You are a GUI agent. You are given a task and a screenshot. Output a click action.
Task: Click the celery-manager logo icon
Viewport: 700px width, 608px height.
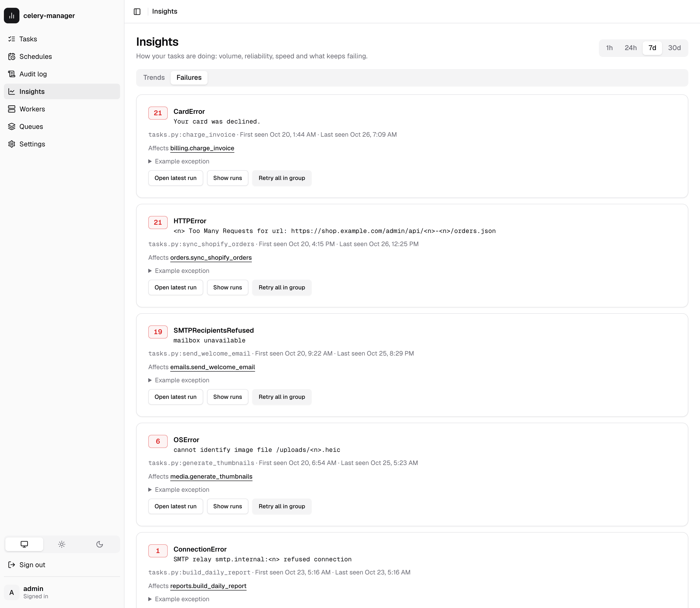point(11,16)
